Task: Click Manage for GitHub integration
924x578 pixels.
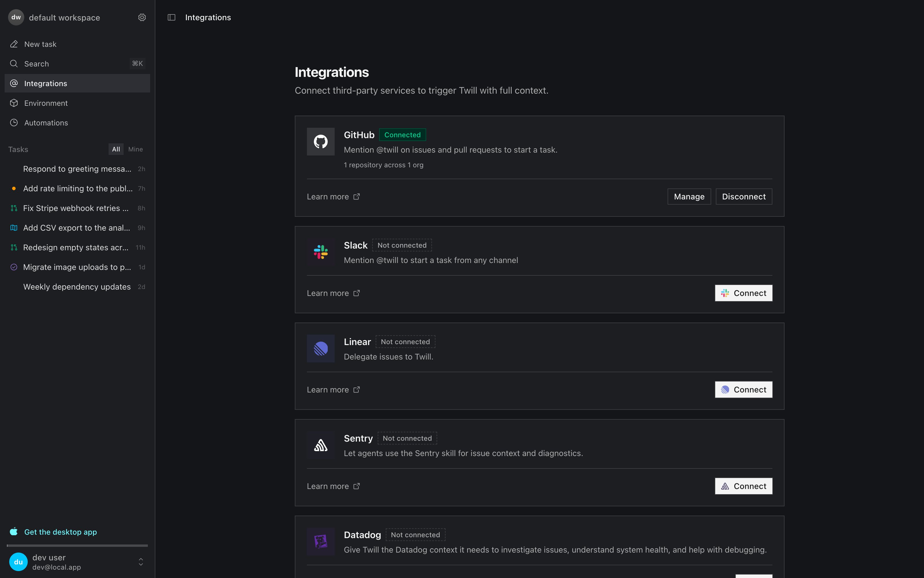Action: (x=689, y=197)
